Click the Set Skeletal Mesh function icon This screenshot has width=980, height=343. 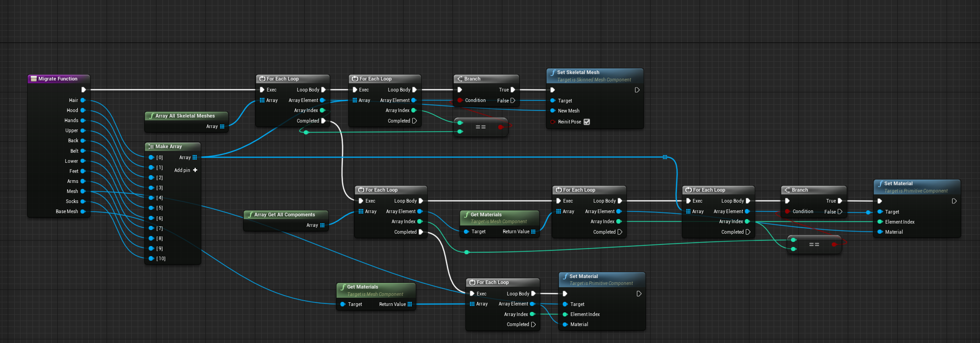(x=553, y=72)
